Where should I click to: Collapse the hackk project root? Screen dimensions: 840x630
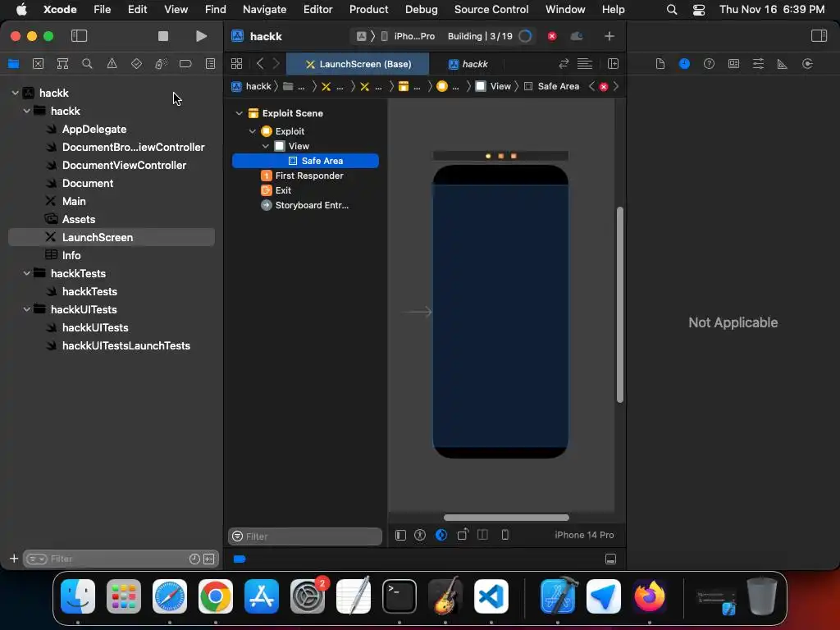pyautogui.click(x=15, y=93)
